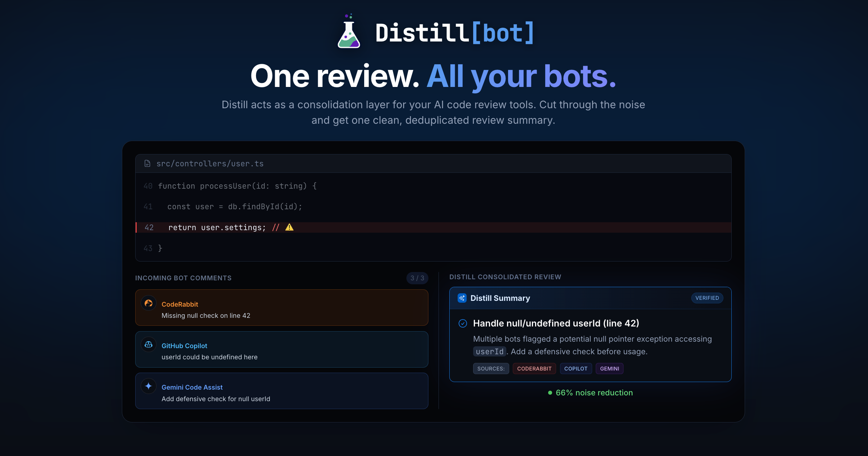The height and width of the screenshot is (456, 868).
Task: Click the flask icon in the Distill[bot] logo
Action: [349, 33]
